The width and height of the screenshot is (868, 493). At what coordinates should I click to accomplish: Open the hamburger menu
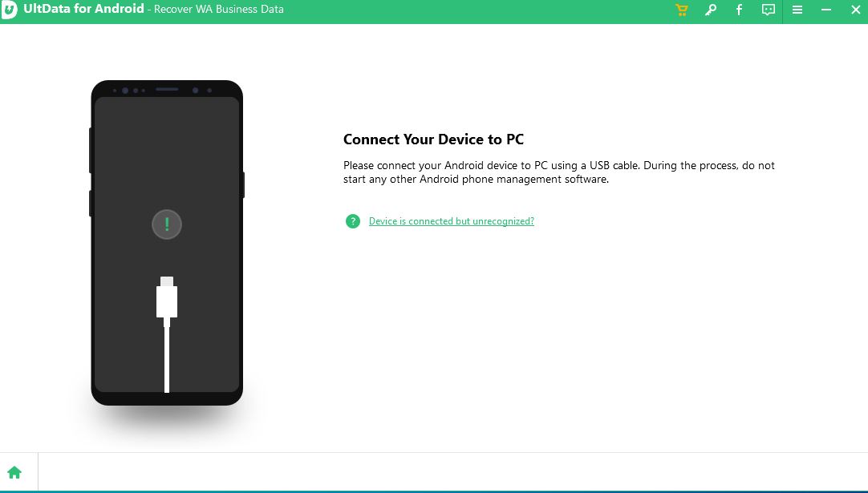[797, 10]
